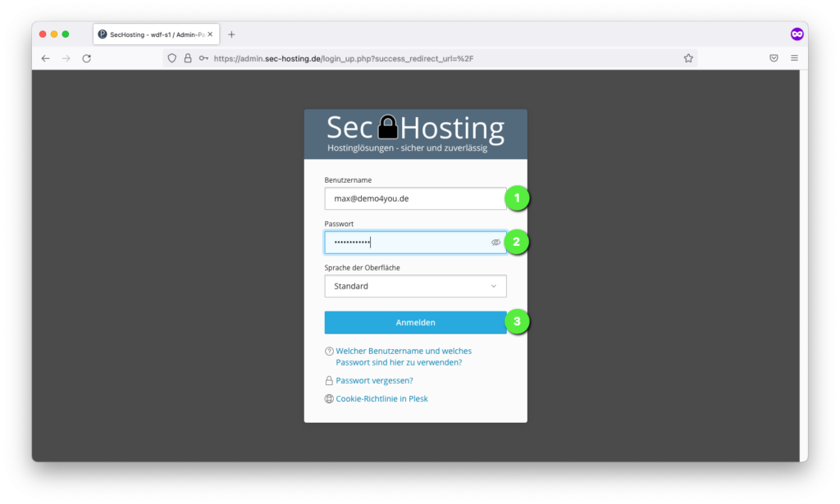Click the 'Benutzername' field label
840x504 pixels.
(348, 180)
